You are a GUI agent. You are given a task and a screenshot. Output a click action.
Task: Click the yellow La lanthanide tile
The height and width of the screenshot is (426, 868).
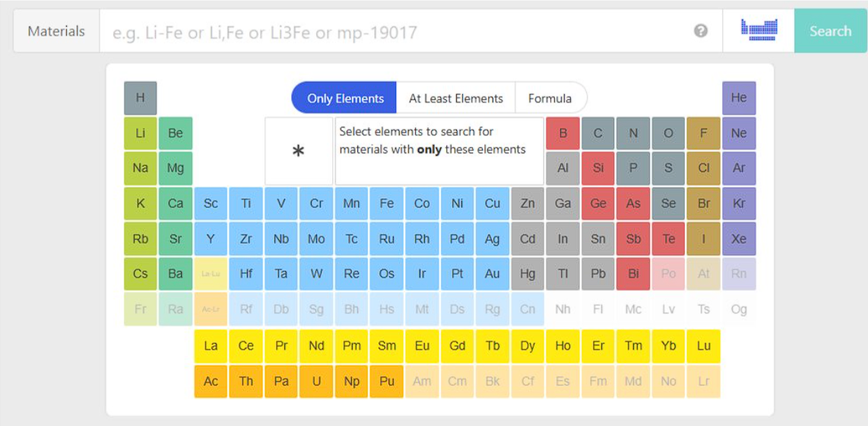click(211, 346)
